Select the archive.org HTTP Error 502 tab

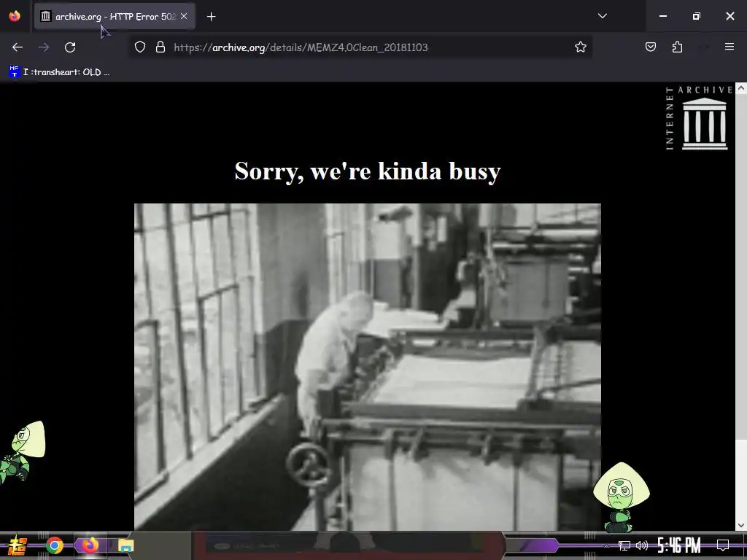pyautogui.click(x=115, y=17)
